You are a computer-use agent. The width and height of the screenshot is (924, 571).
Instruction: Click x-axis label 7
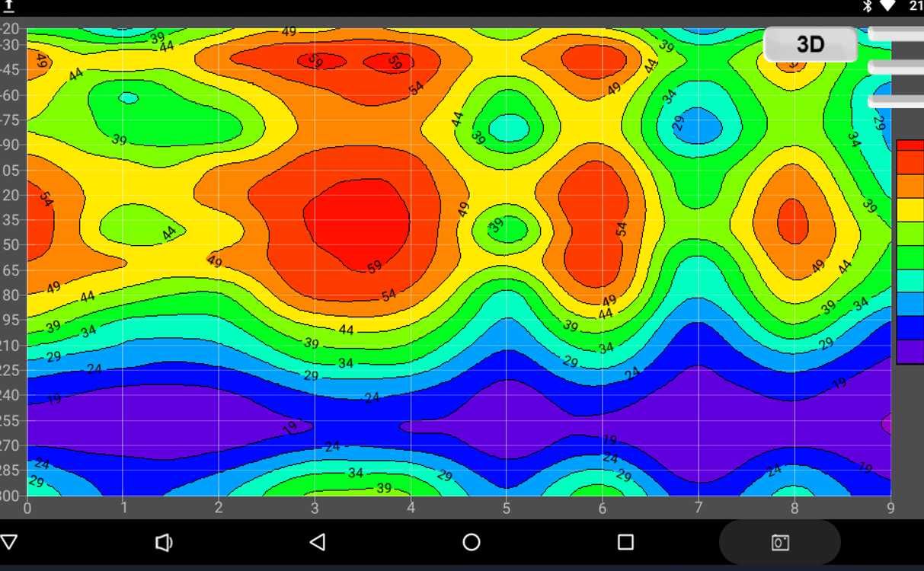pos(699,508)
